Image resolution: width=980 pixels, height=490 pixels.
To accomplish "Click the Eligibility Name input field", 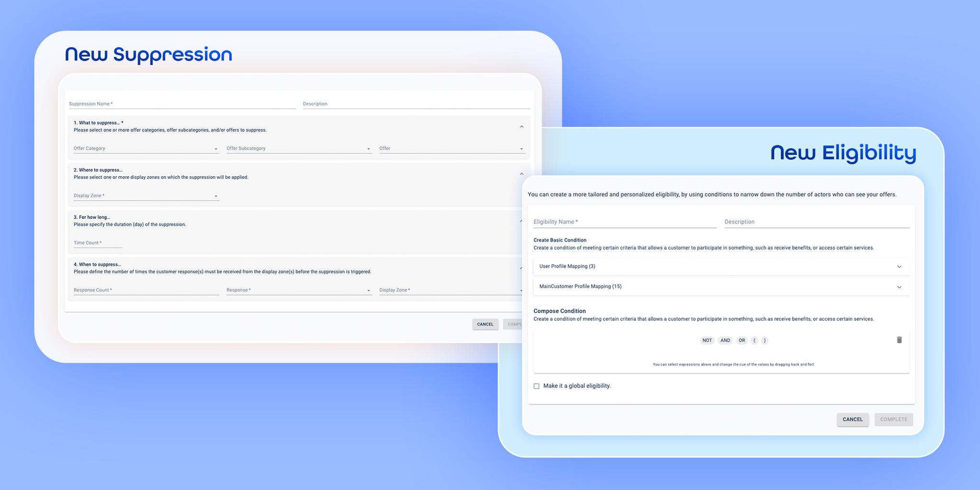I will tap(624, 222).
